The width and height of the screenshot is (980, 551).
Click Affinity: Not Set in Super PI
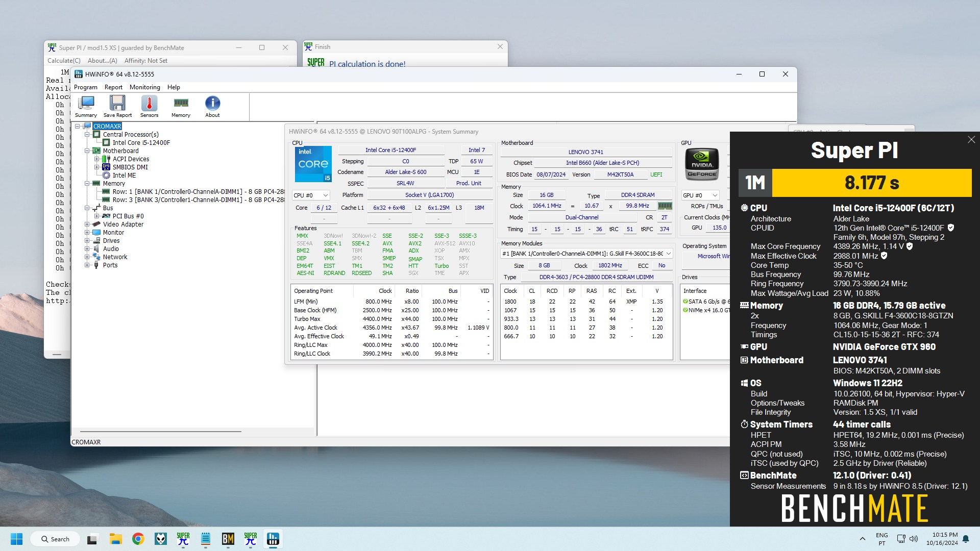pos(146,61)
